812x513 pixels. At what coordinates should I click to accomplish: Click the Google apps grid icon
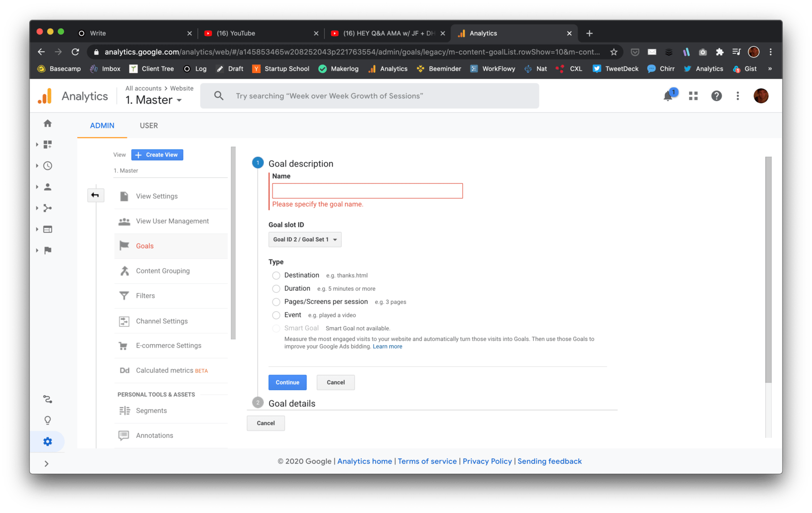(x=693, y=96)
